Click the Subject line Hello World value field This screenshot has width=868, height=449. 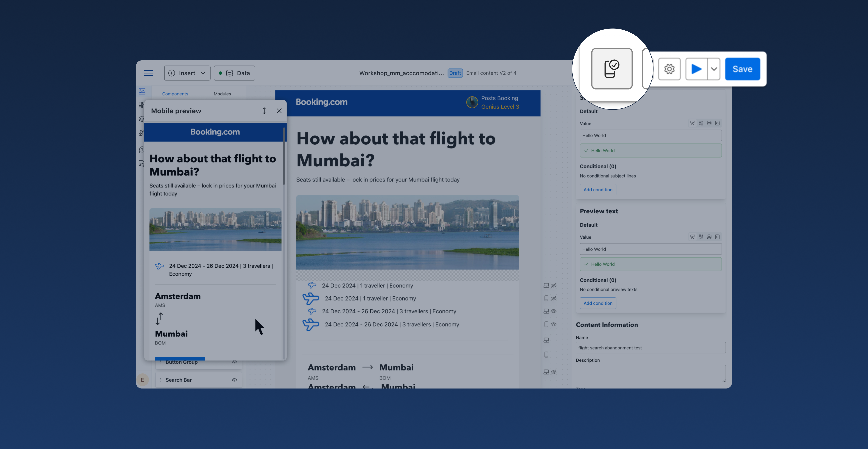coord(651,136)
